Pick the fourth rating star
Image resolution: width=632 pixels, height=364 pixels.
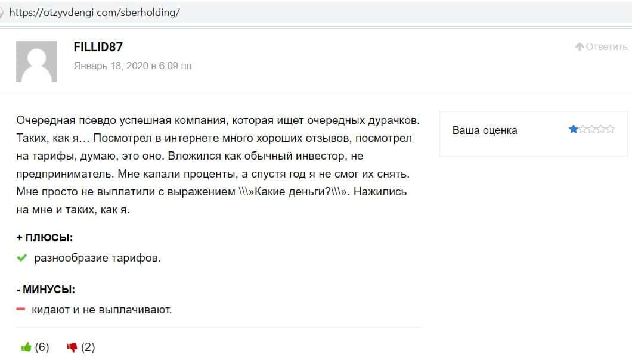point(601,129)
